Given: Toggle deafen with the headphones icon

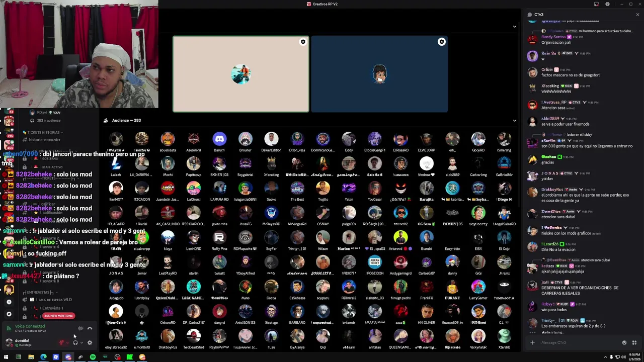Looking at the screenshot, I should pos(75,343).
